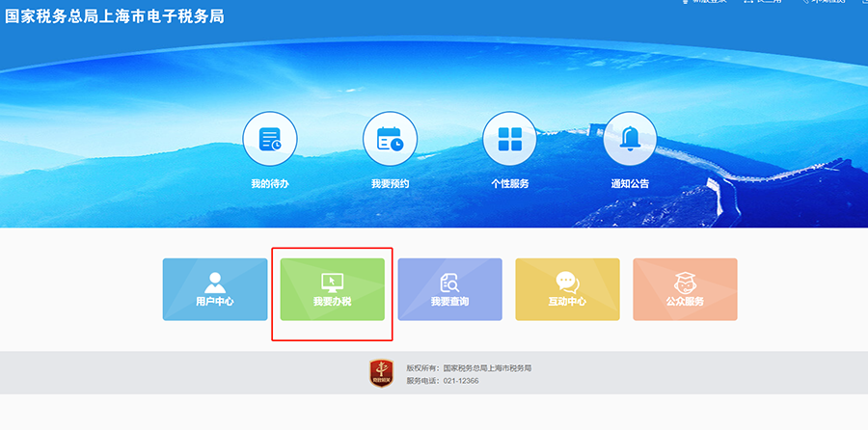
Task: Click the 国家税务总局上海市电子税务局 site title
Action: (x=115, y=16)
